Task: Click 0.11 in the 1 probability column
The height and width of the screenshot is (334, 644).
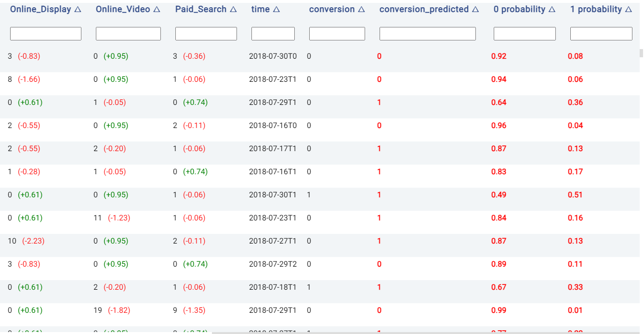Action: click(576, 264)
